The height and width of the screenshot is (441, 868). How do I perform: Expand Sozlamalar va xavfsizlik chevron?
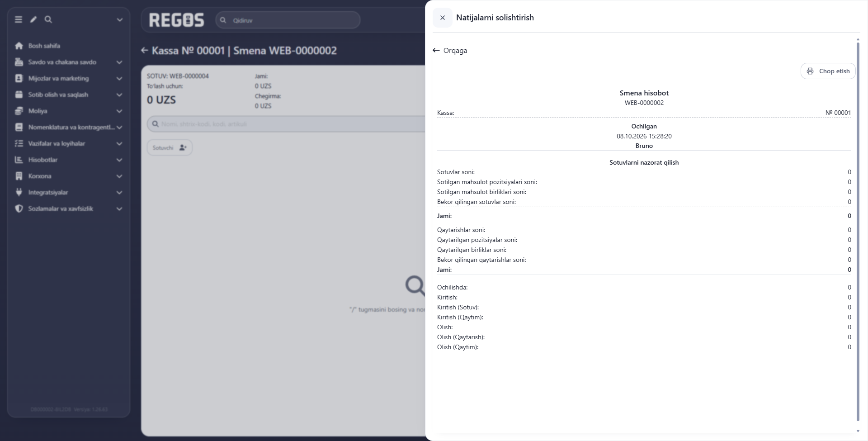click(x=119, y=209)
